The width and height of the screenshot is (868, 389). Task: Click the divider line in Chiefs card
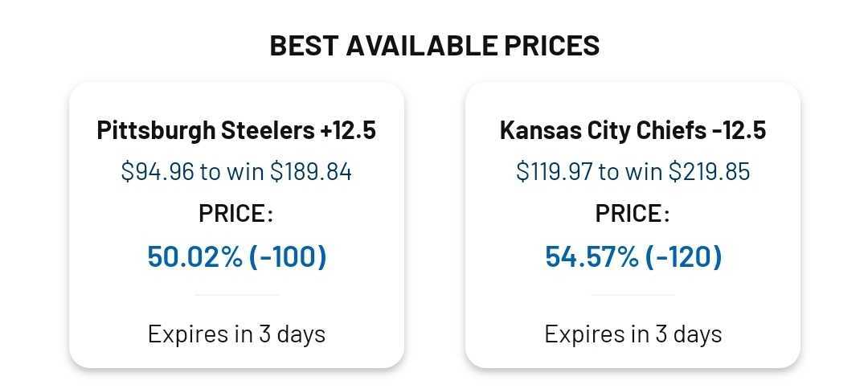(x=633, y=295)
